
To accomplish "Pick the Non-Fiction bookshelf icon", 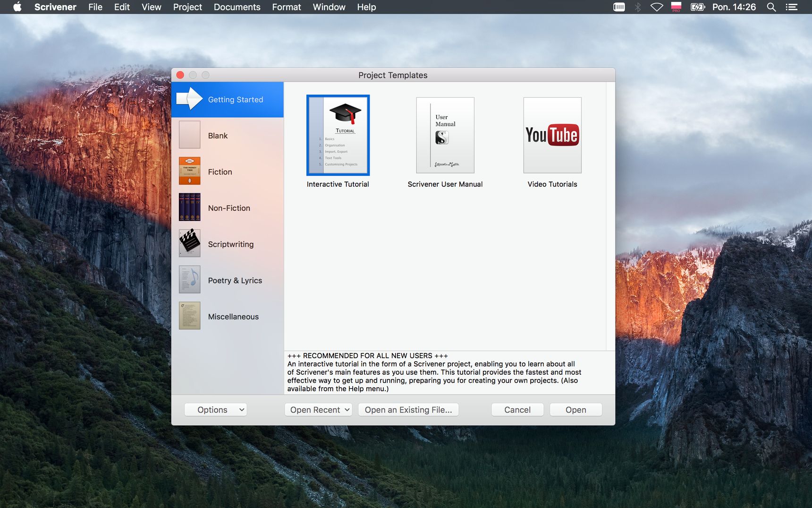I will click(x=189, y=207).
